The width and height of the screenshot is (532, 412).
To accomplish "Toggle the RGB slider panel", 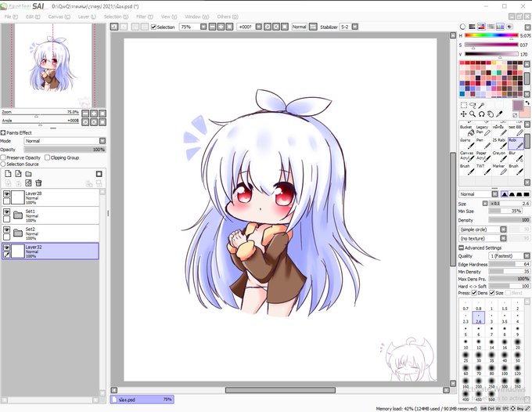I will [x=472, y=27].
